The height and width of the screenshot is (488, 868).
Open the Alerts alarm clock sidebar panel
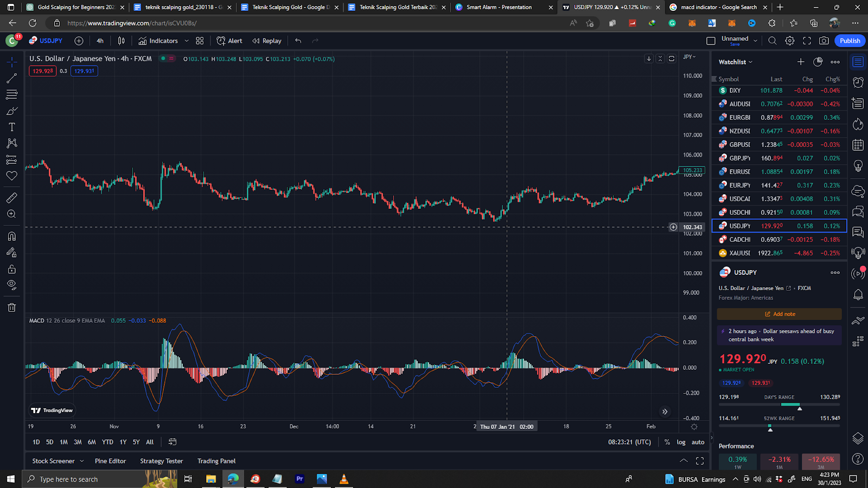click(x=858, y=82)
